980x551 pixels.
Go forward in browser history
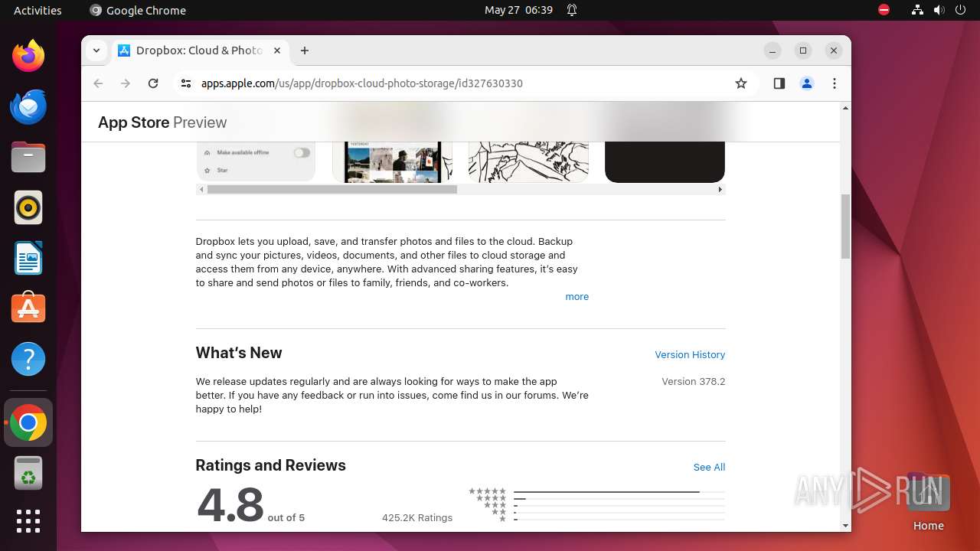coord(126,83)
